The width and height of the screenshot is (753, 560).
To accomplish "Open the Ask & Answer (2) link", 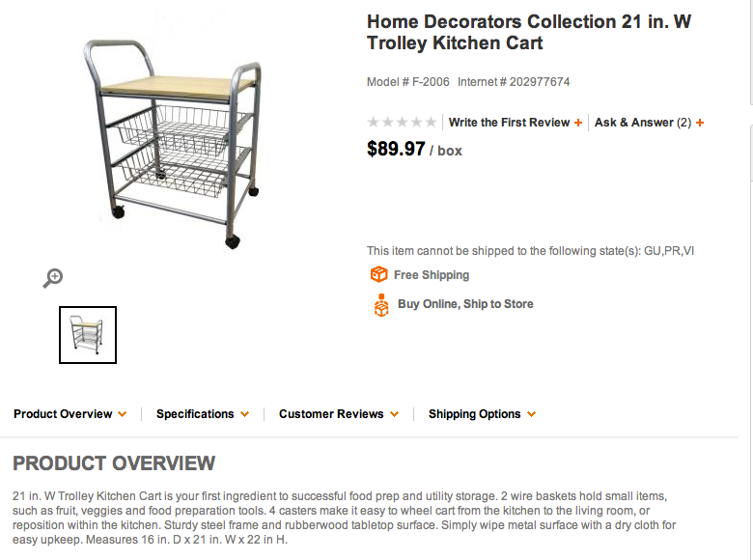I will (x=643, y=123).
